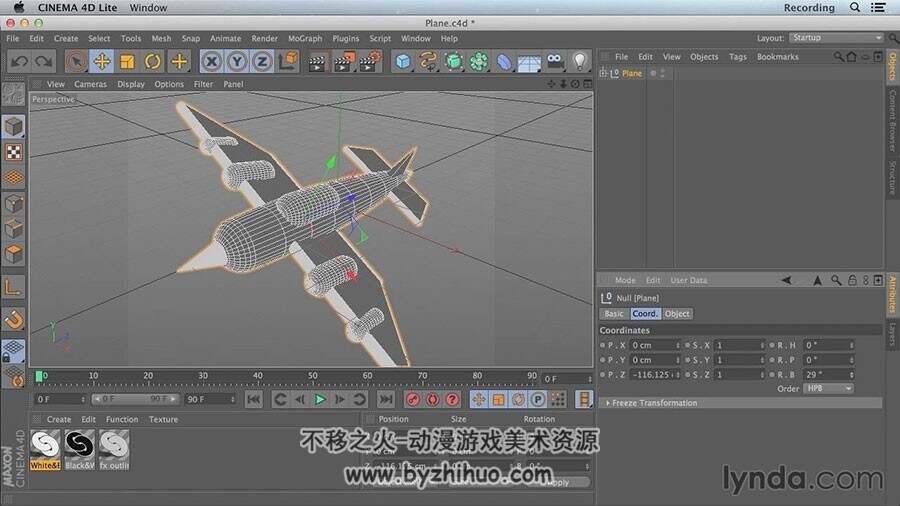Click the Redo arrow icon
This screenshot has width=900, height=506.
click(44, 61)
